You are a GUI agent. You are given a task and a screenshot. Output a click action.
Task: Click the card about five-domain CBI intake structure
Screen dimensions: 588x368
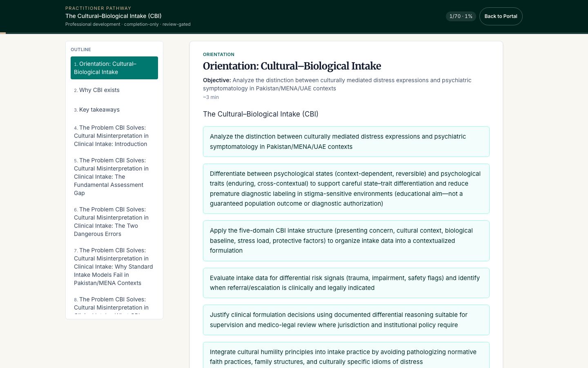coord(346,241)
